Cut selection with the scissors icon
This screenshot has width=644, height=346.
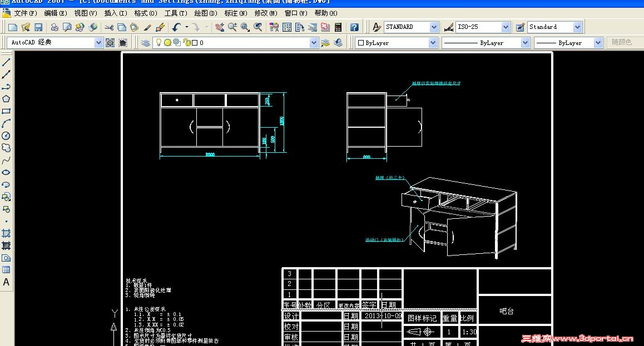tap(109, 27)
